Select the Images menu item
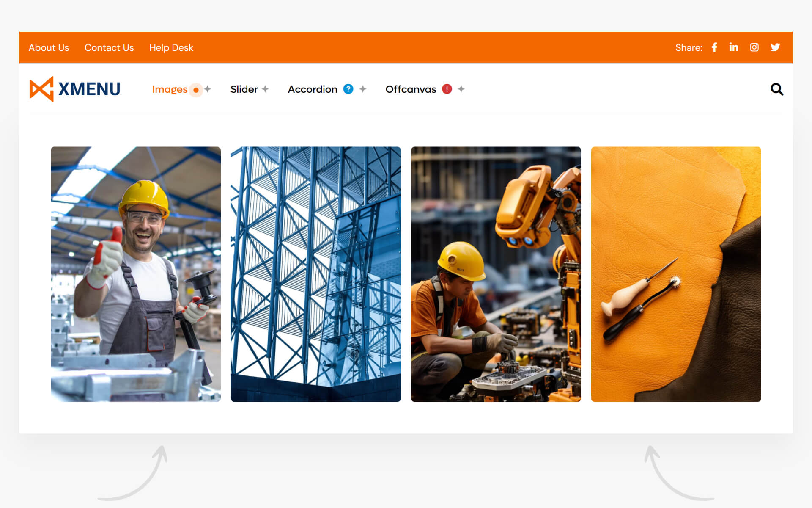This screenshot has height=508, width=812. tap(170, 89)
